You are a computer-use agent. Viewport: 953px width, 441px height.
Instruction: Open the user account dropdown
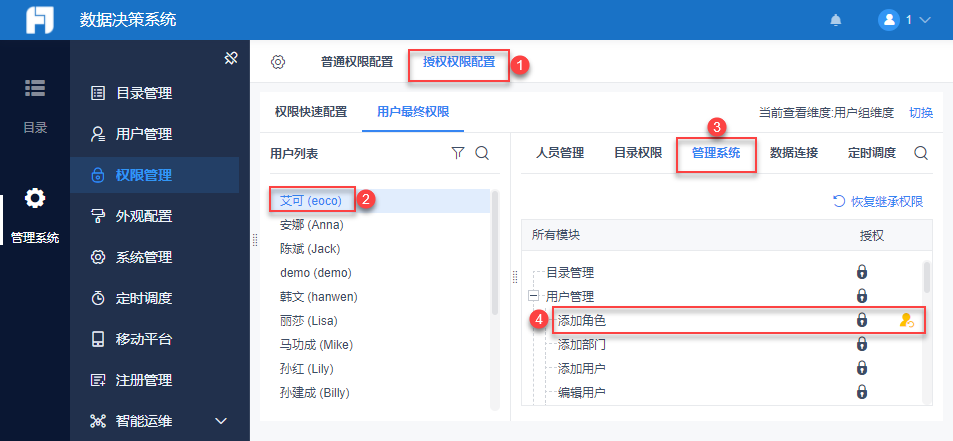904,20
